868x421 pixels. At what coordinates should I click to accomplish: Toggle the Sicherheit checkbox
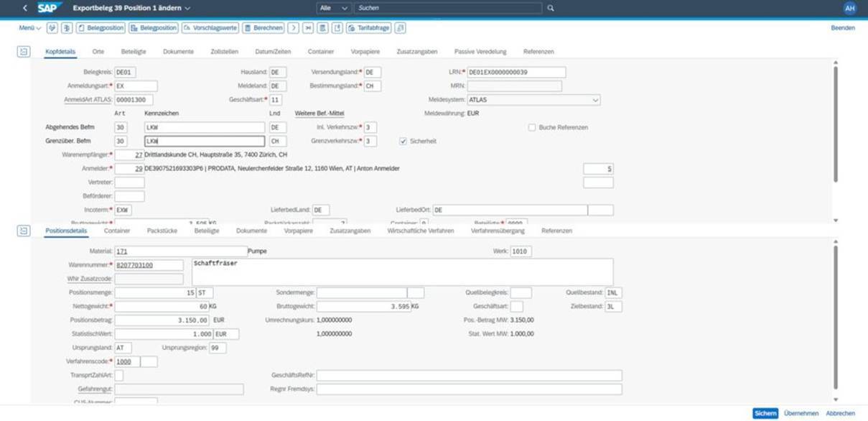click(x=403, y=141)
